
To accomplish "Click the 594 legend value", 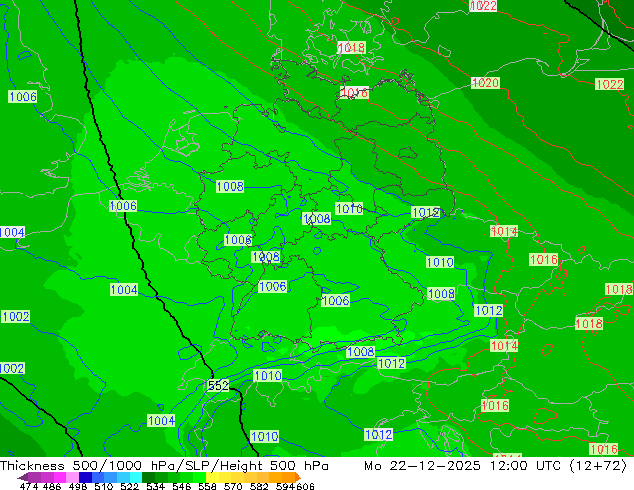I will [x=285, y=486].
